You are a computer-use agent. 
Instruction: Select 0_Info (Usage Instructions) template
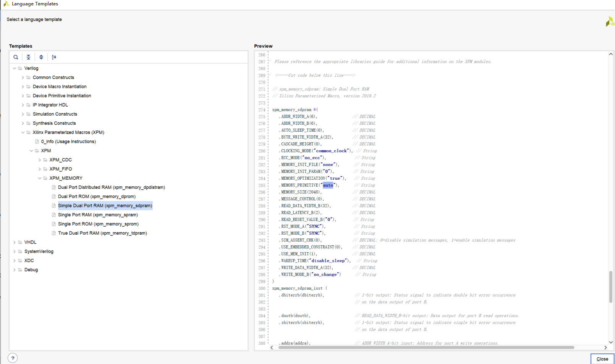point(68,142)
